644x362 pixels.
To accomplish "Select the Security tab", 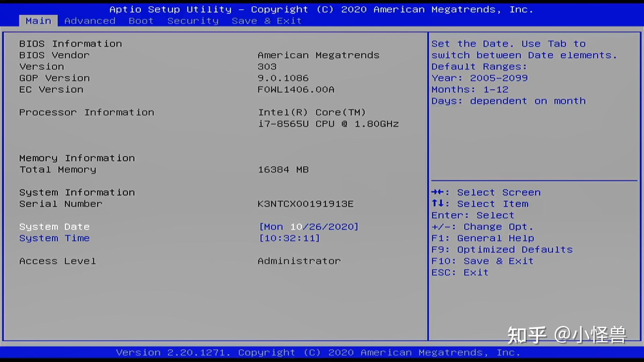I will [193, 21].
